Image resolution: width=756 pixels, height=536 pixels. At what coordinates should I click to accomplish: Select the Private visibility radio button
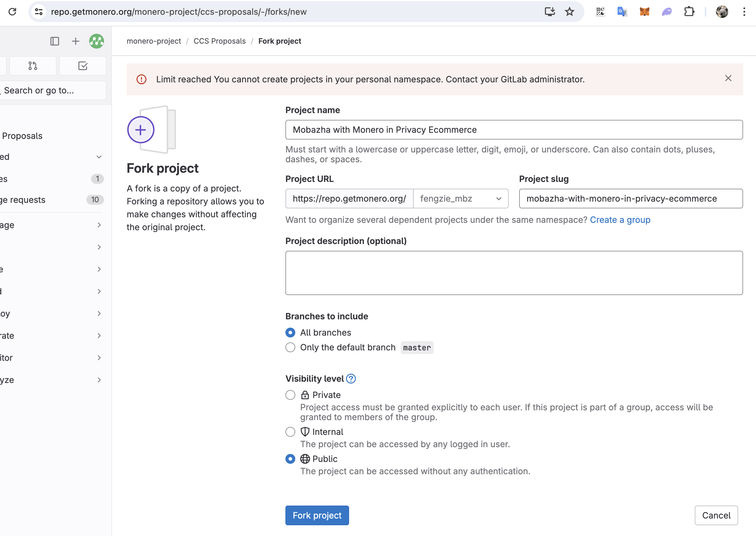[290, 395]
